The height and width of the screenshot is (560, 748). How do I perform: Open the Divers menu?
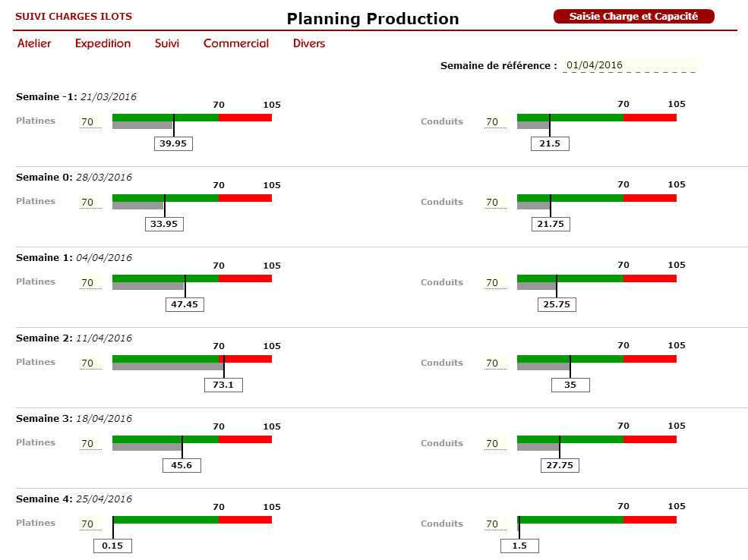pos(309,44)
